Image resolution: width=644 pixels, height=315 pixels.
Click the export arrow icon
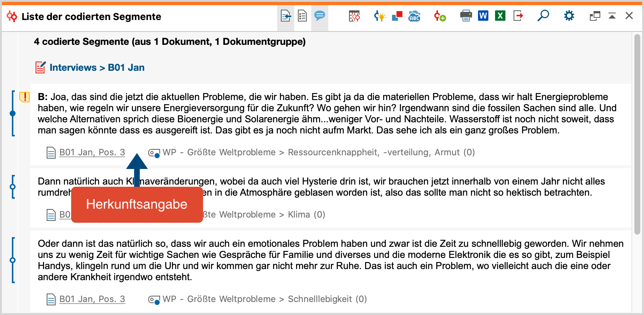(518, 16)
